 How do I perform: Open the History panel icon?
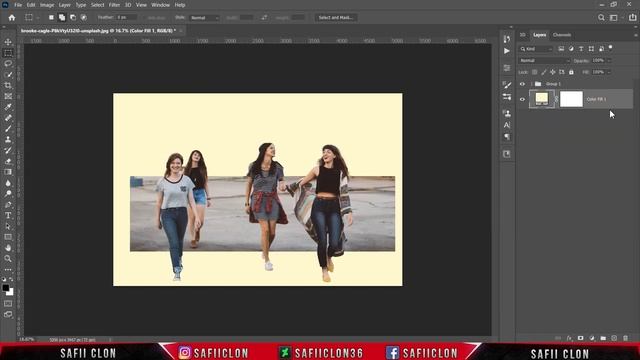tap(507, 39)
